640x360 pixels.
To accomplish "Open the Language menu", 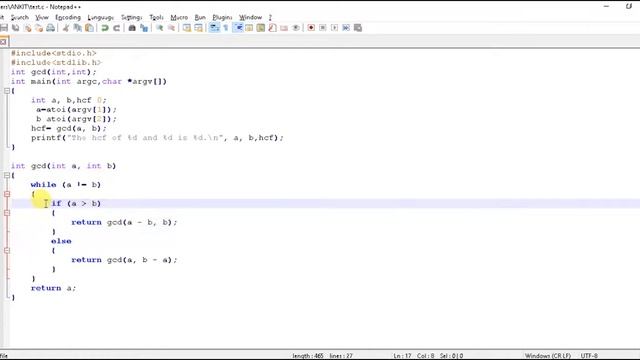I will pyautogui.click(x=100, y=17).
